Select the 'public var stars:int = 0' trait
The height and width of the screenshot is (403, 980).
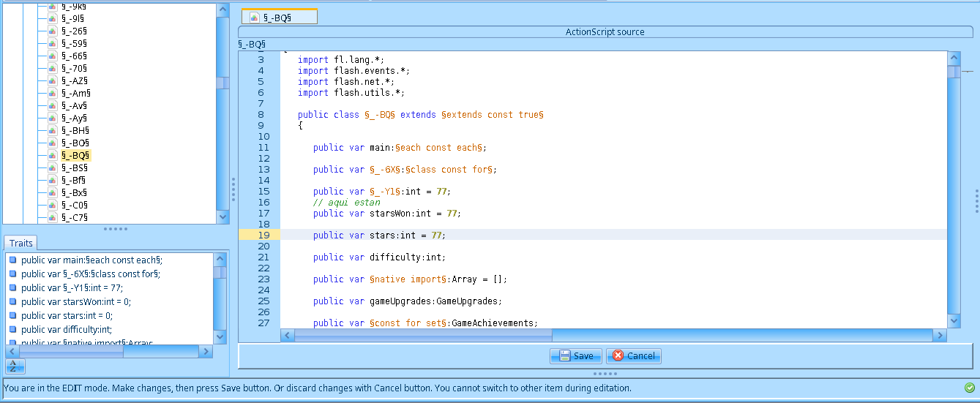[x=67, y=315]
